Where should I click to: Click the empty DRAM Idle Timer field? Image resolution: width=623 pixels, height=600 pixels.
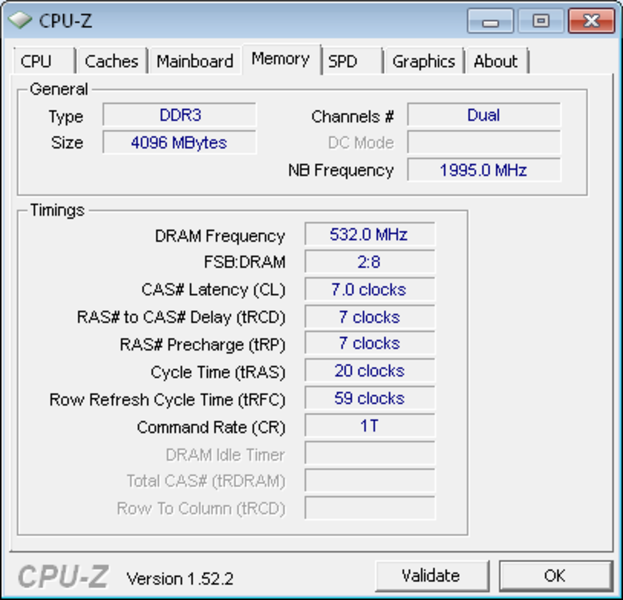pos(370,453)
